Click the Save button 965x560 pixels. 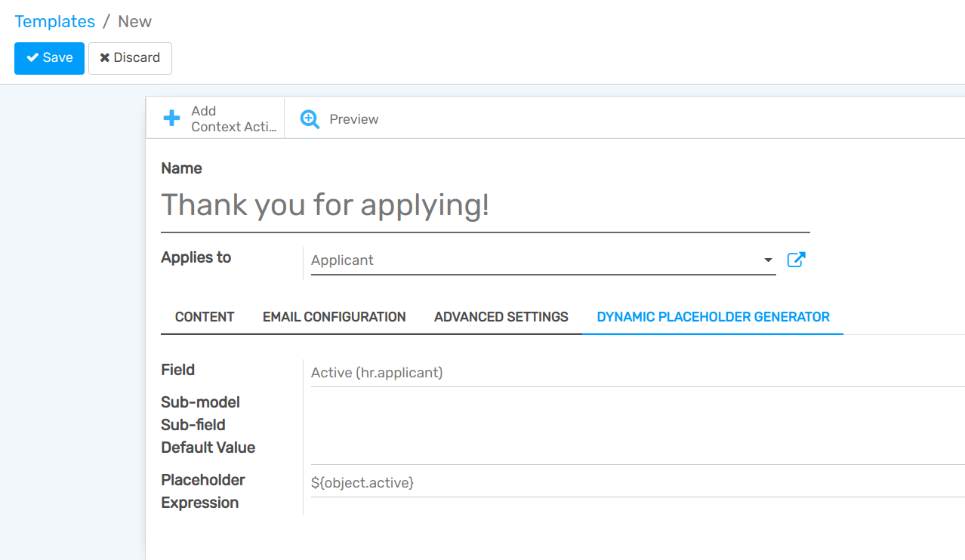[49, 57]
